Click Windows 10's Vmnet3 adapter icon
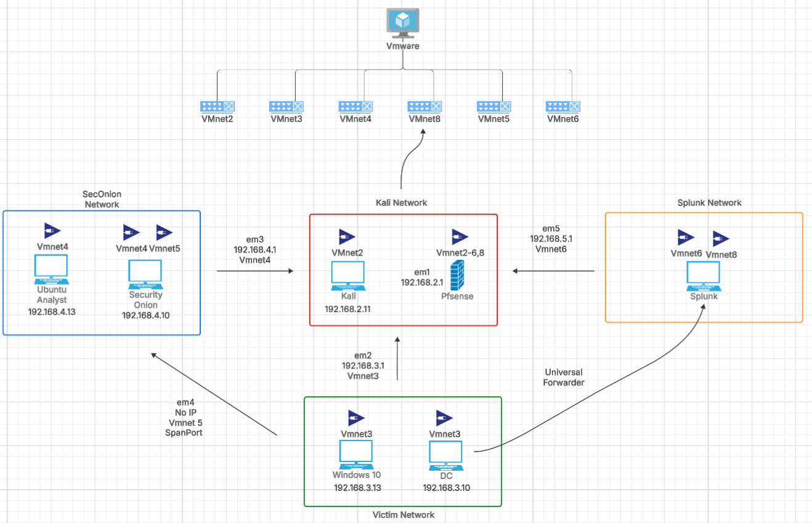This screenshot has height=523, width=812. [356, 418]
